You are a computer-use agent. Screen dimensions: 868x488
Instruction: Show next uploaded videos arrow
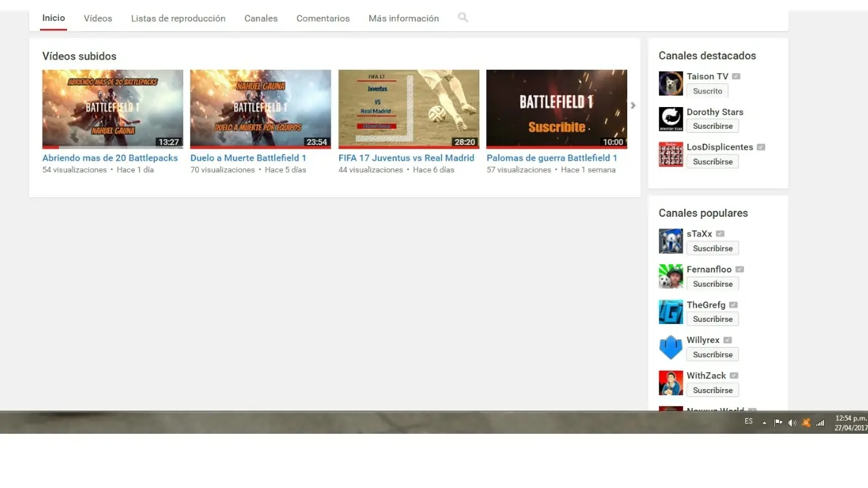click(x=633, y=106)
